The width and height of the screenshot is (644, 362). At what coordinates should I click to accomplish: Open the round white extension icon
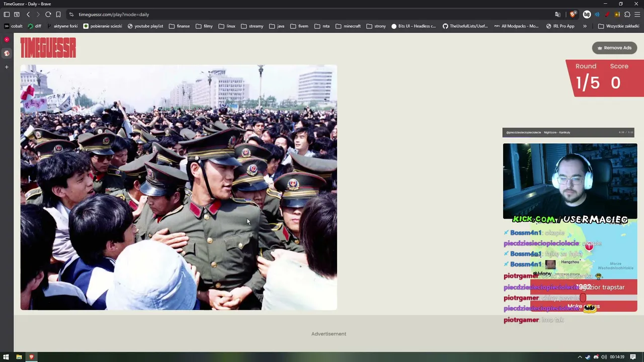tap(587, 15)
